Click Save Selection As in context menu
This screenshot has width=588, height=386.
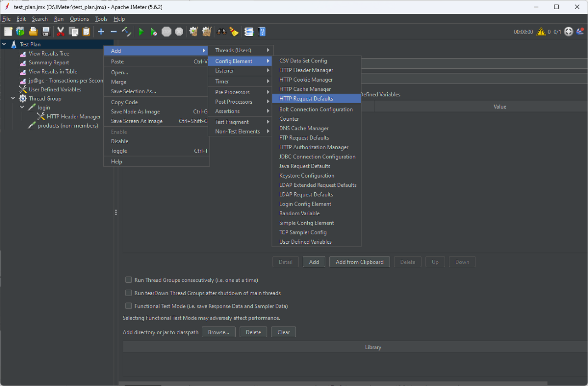tap(156, 91)
